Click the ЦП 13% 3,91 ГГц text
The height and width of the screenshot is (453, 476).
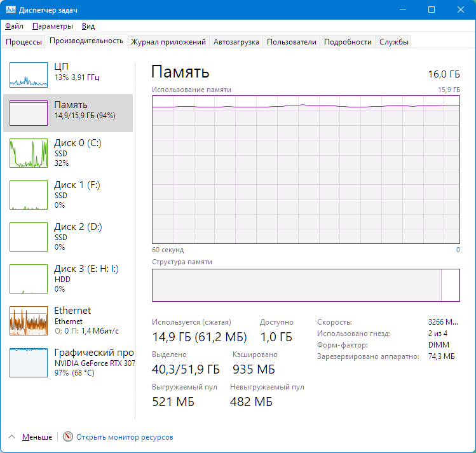77,78
